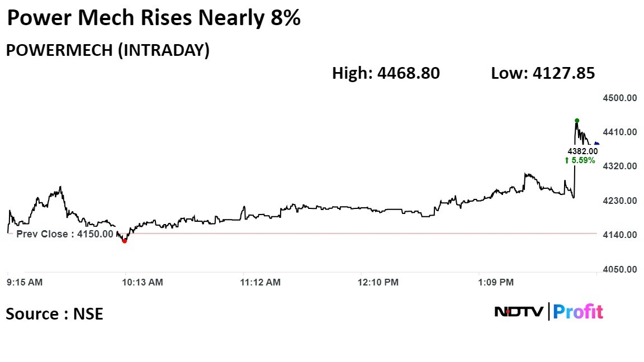Click the Prev Close : 4150.00 label

pyautogui.click(x=64, y=234)
